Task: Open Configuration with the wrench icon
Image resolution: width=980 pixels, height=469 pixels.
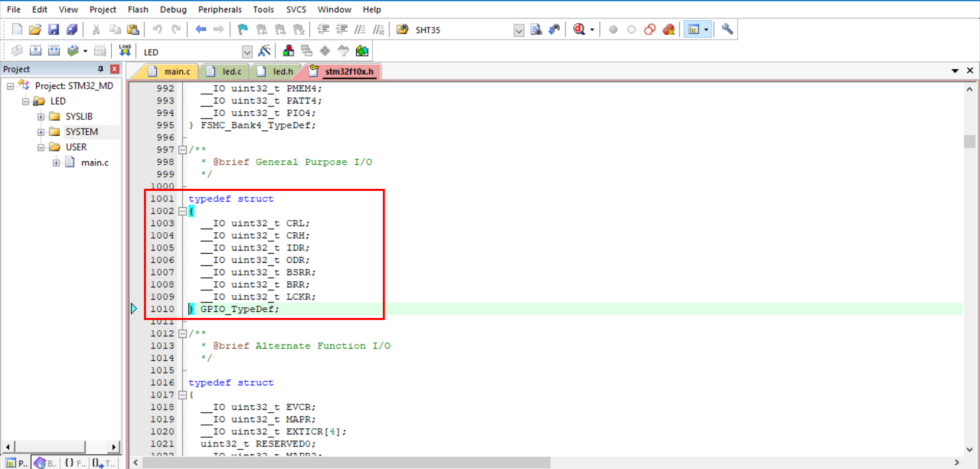Action: tap(727, 30)
